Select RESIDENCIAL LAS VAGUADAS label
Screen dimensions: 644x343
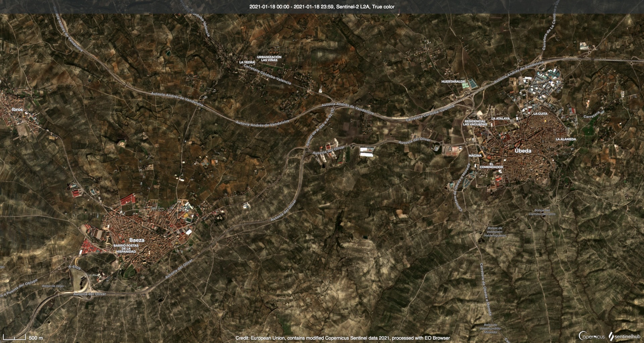pyautogui.click(x=475, y=123)
